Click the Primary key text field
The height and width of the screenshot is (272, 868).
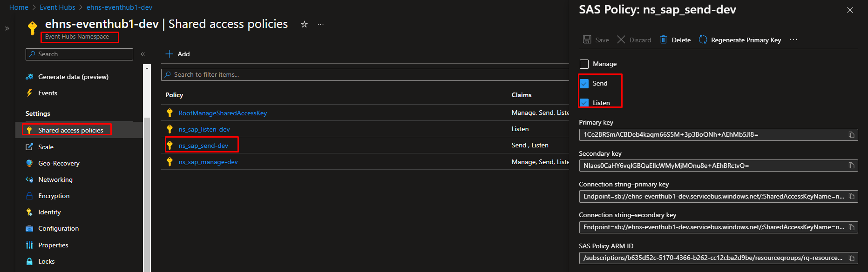click(x=718, y=135)
